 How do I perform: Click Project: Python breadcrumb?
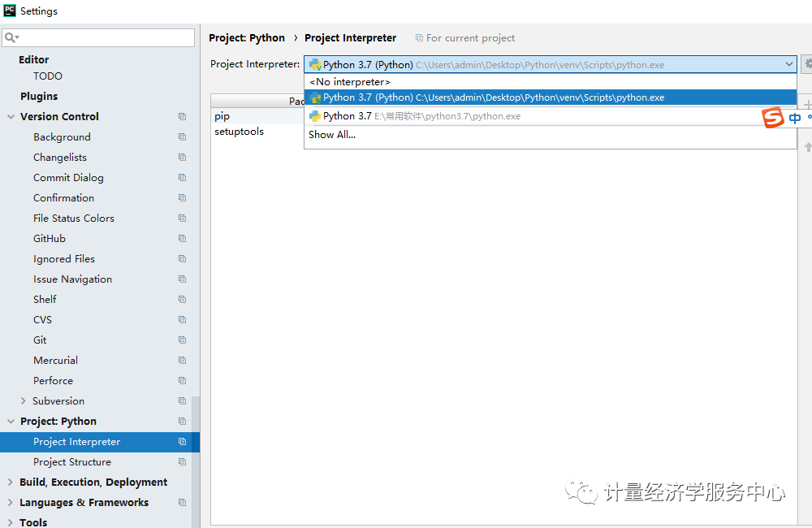click(247, 38)
